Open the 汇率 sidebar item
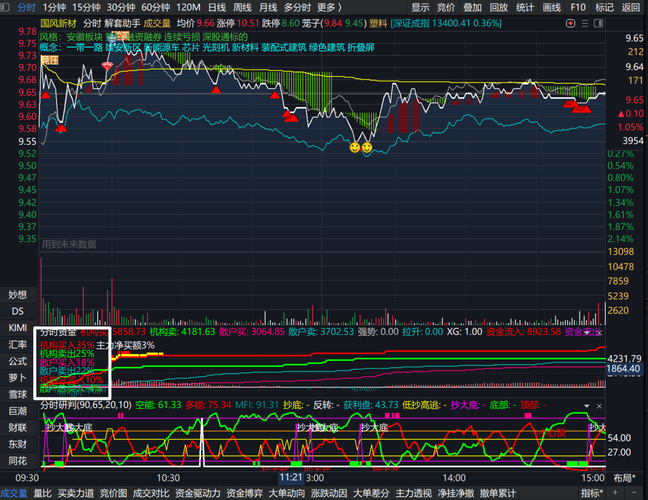This screenshot has height=500, width=648. pyautogui.click(x=18, y=344)
